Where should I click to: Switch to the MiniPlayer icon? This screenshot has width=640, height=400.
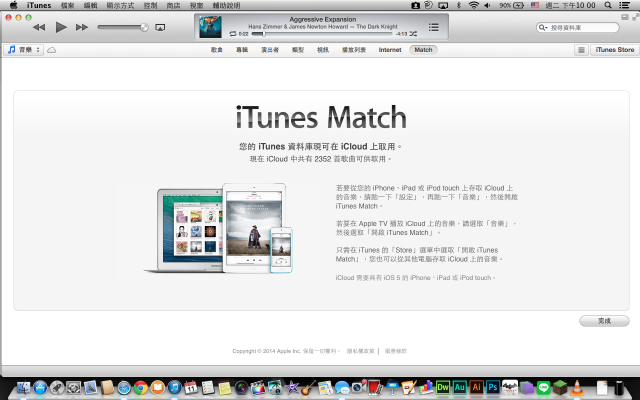[625, 17]
